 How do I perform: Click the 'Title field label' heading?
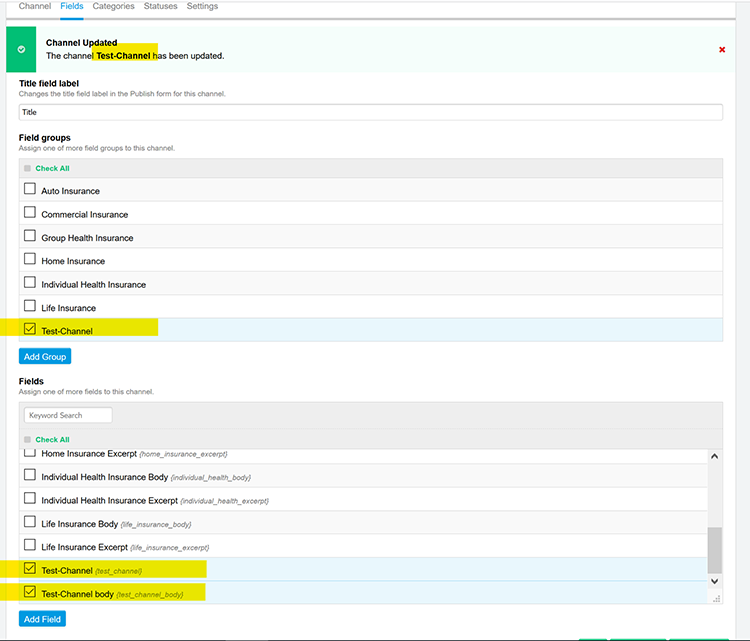tap(49, 83)
